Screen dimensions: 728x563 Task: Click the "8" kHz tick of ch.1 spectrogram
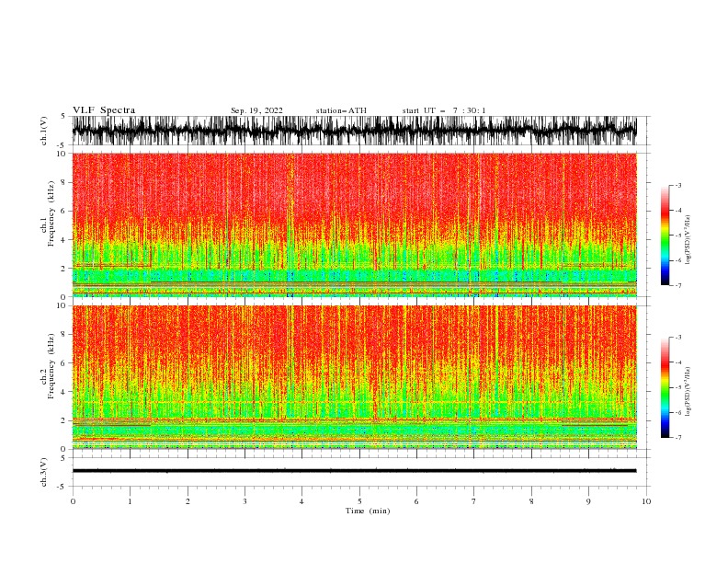pos(64,182)
